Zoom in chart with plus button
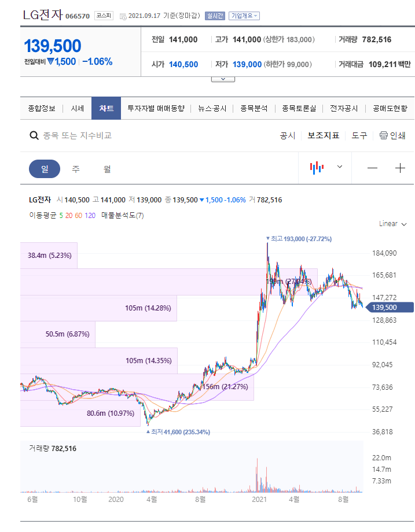This screenshot has height=532, width=415. 400,168
